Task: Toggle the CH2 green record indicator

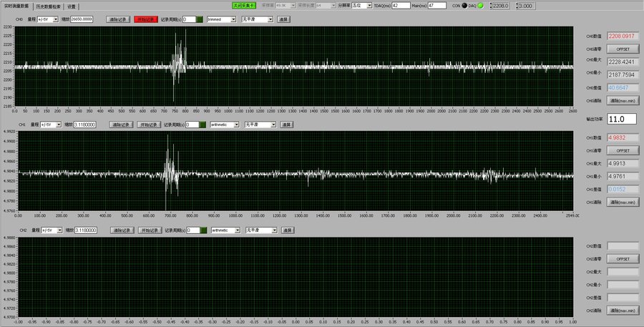Action: 203,230
